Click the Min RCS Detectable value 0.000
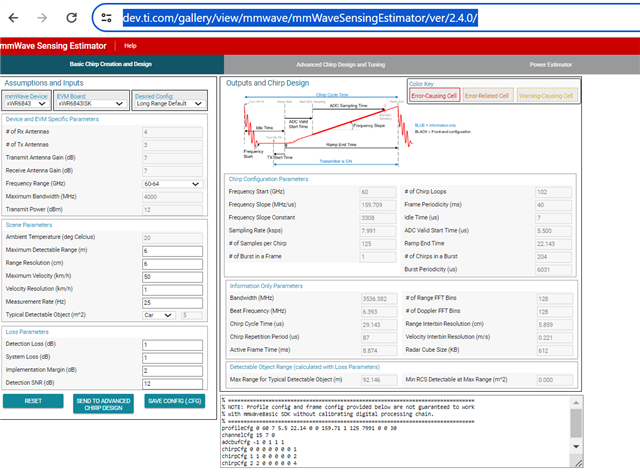 coord(555,380)
